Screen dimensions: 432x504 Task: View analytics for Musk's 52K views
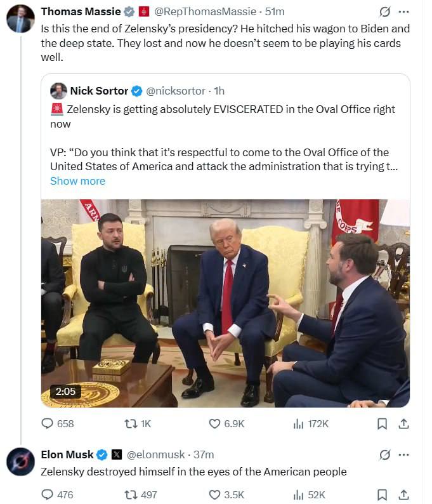299,494
